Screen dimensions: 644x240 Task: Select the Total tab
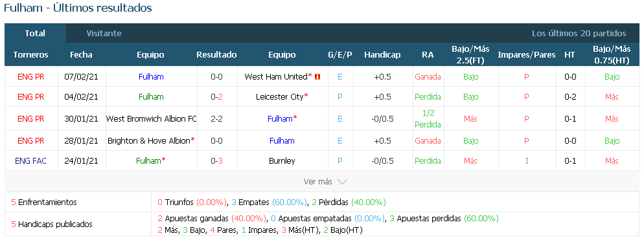[x=35, y=33]
